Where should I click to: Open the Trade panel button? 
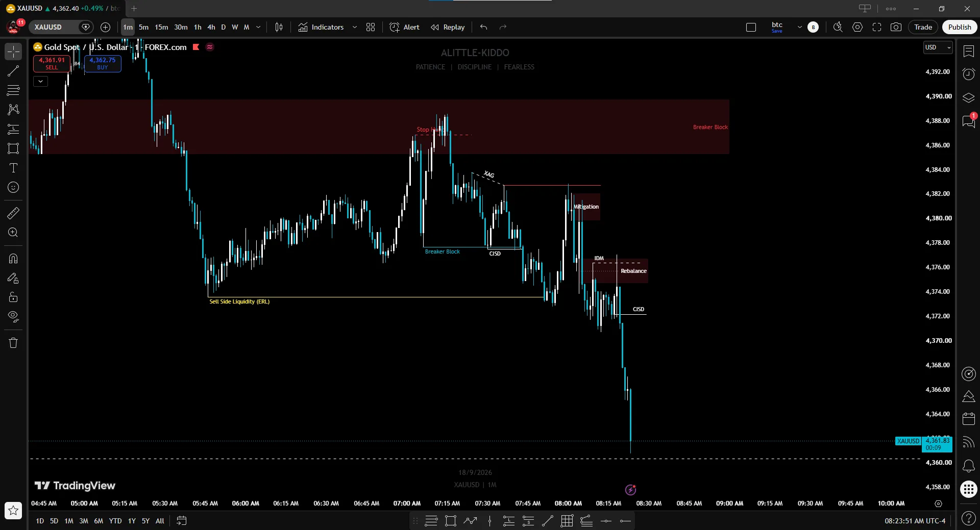tap(923, 27)
